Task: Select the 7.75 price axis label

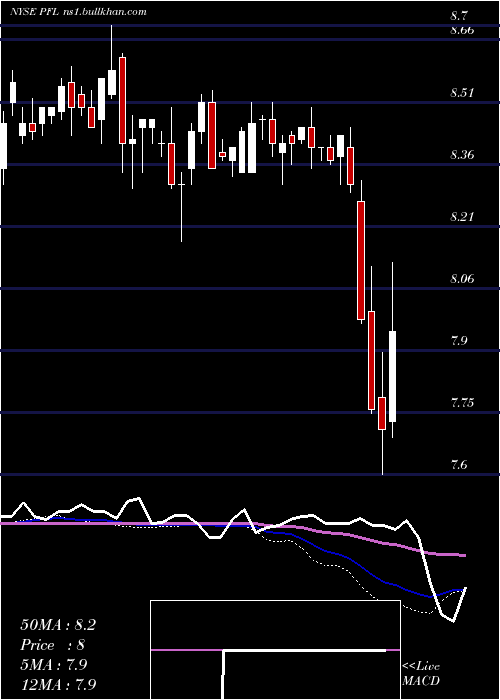Action: click(462, 403)
